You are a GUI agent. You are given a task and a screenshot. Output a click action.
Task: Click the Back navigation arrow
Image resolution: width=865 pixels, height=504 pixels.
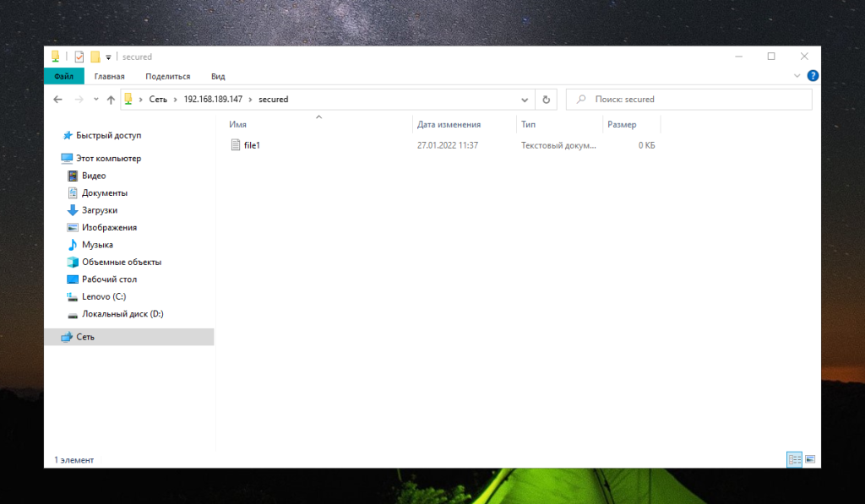[58, 100]
